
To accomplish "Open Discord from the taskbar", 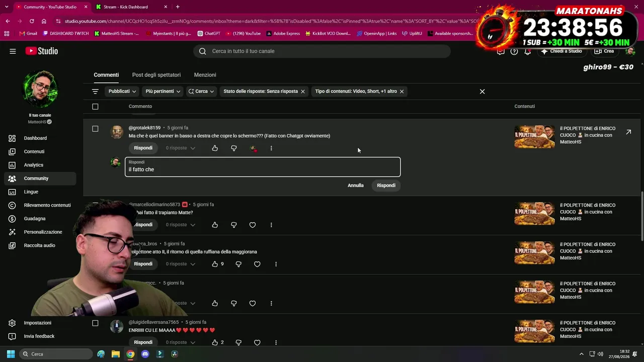I will click(x=145, y=354).
